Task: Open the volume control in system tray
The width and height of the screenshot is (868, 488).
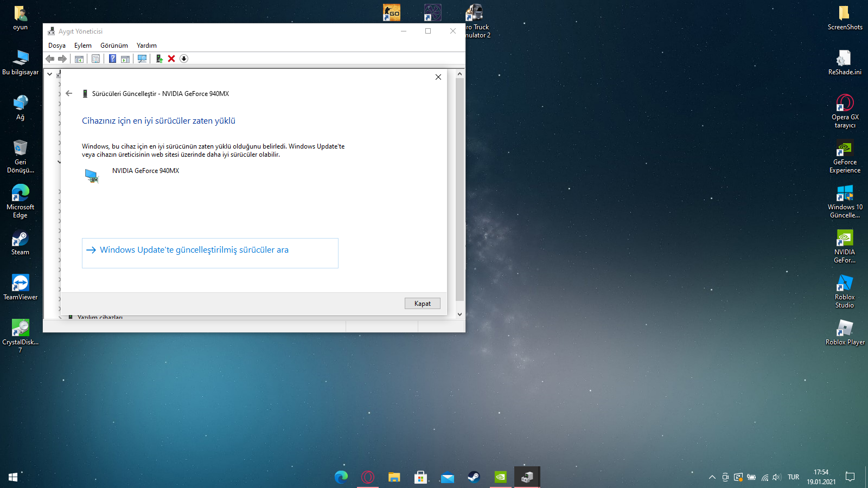Action: [777, 477]
